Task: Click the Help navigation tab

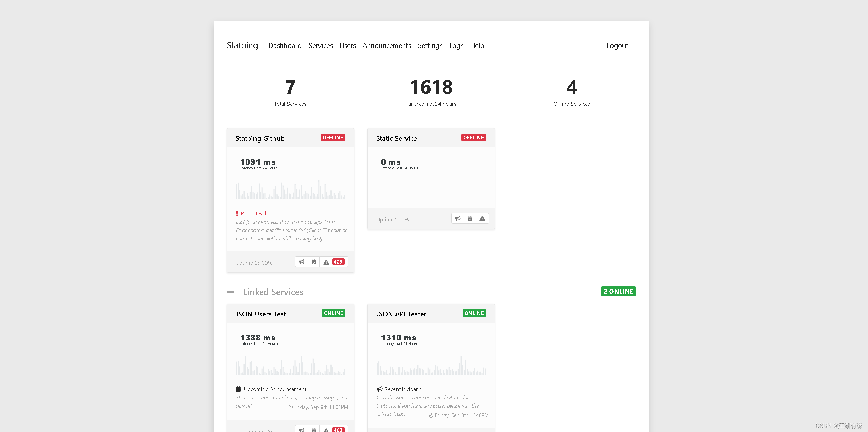Action: [477, 45]
